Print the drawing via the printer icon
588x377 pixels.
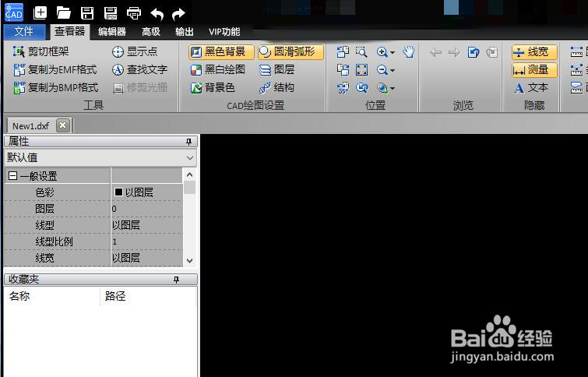134,13
